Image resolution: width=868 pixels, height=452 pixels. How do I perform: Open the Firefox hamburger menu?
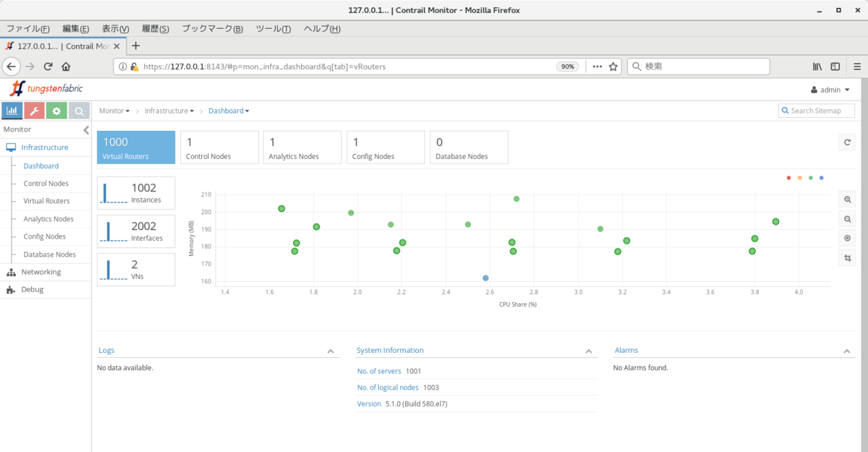(x=857, y=66)
